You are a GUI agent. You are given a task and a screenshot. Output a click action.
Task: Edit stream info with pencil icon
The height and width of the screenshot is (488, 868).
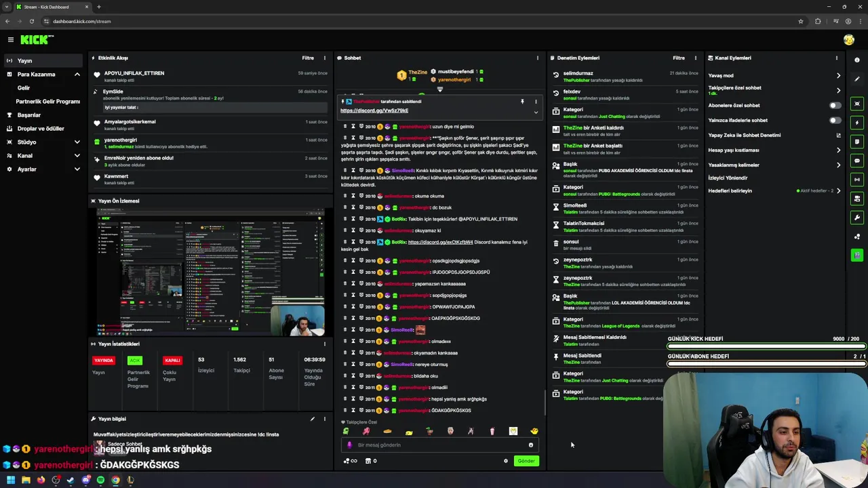pos(313,419)
